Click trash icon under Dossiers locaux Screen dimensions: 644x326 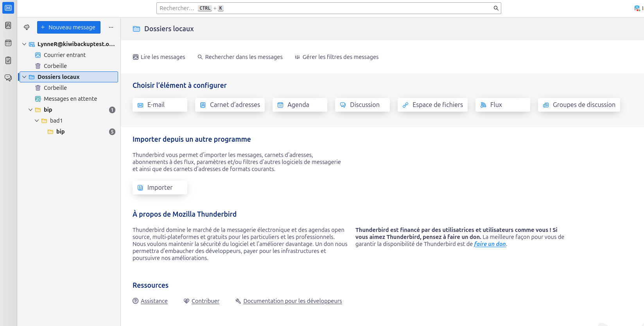pos(38,88)
